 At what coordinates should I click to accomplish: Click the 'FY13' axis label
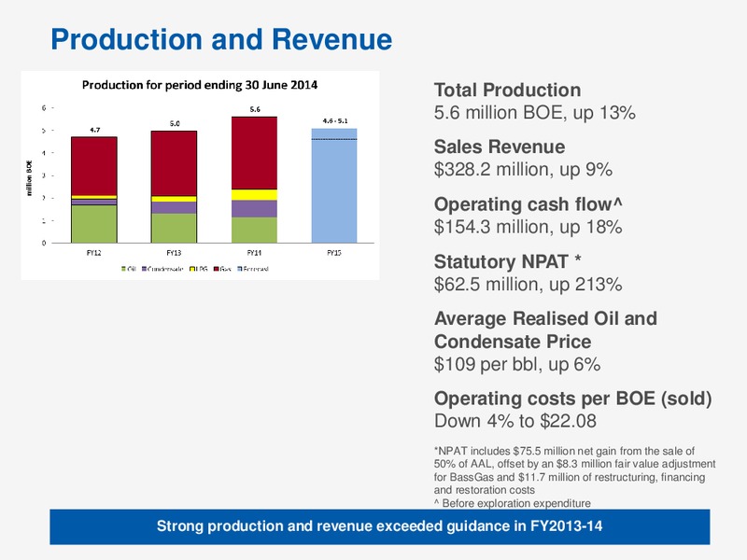(174, 253)
